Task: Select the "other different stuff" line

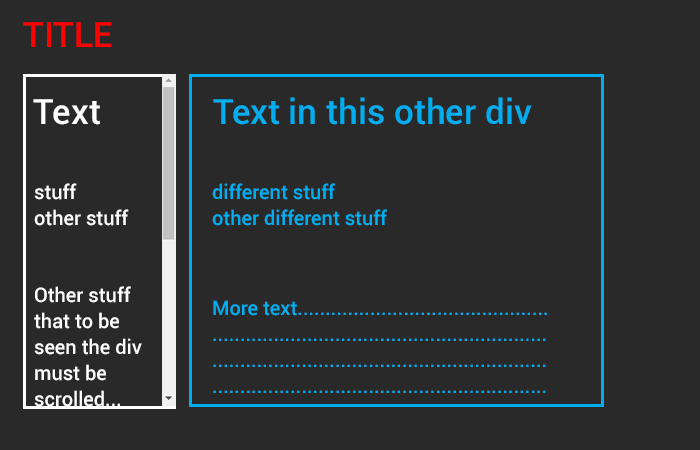Action: [x=299, y=218]
